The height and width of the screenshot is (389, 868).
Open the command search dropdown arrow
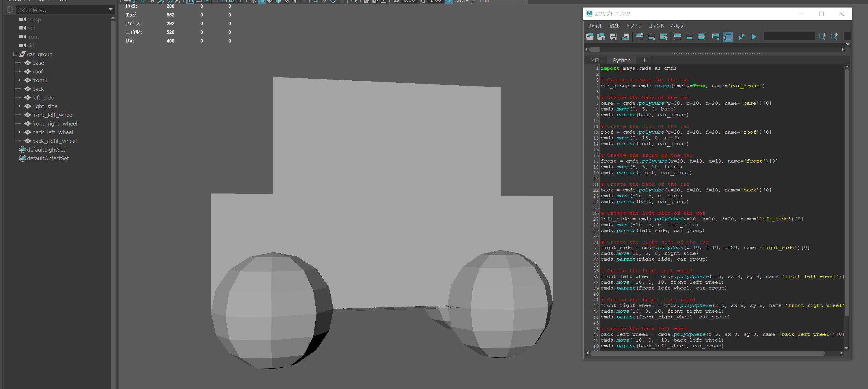(x=110, y=10)
